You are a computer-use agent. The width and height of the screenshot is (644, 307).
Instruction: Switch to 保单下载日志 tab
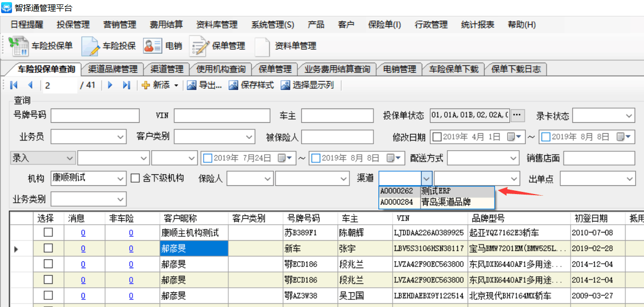pos(516,69)
